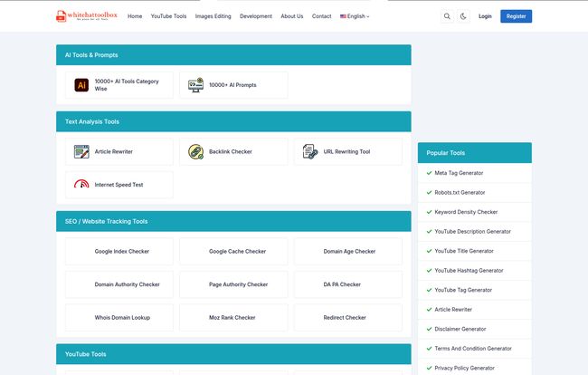588x375 pixels.
Task: Open Article Rewriter tool card
Action: point(119,151)
